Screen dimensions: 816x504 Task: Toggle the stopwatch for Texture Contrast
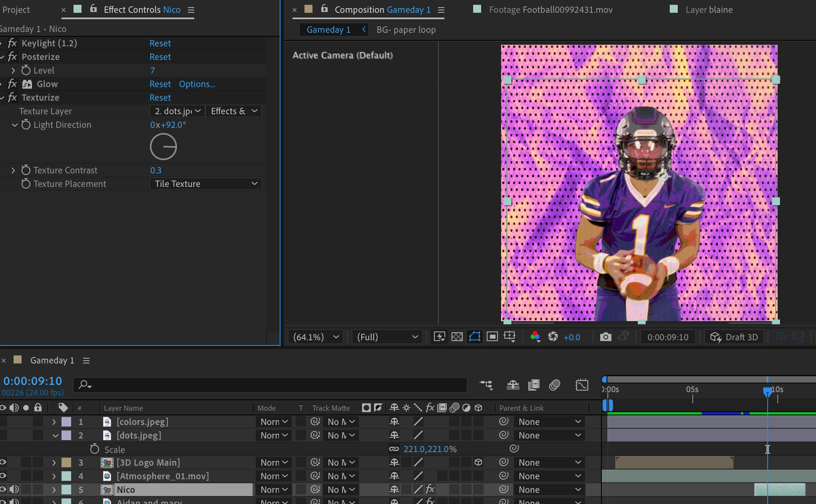tap(26, 170)
